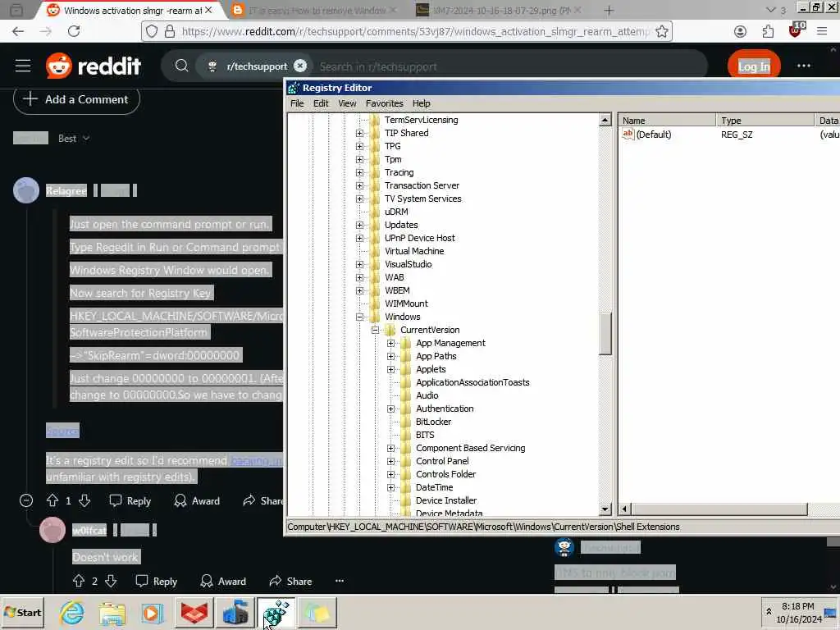Collapse the Windows registry key

[359, 317]
